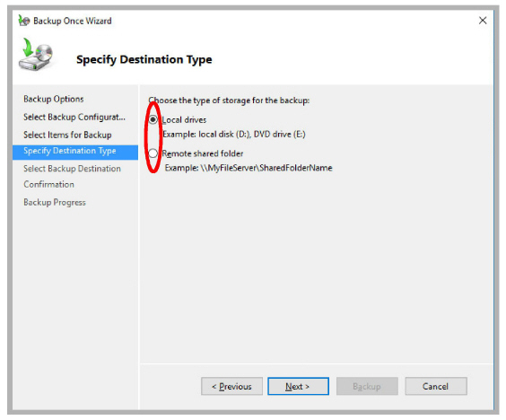This screenshot has height=420, width=506.
Task: Go to the Select Items for Backup step
Action: click(x=67, y=135)
